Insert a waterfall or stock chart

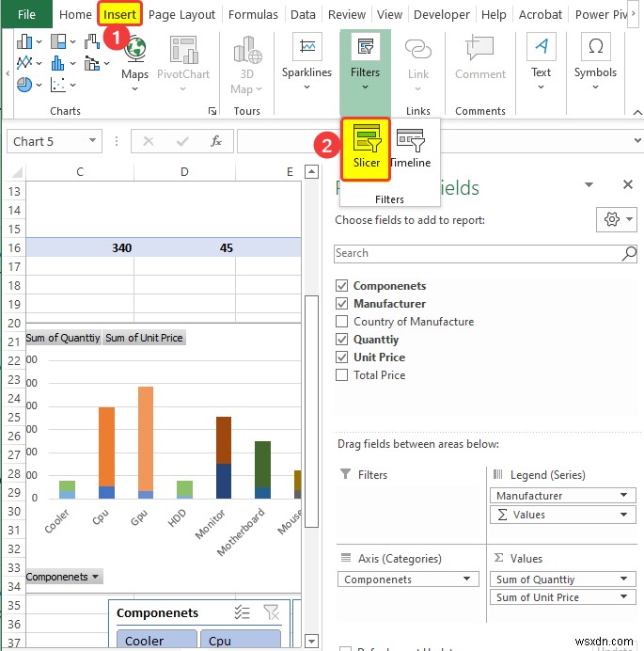[92, 41]
